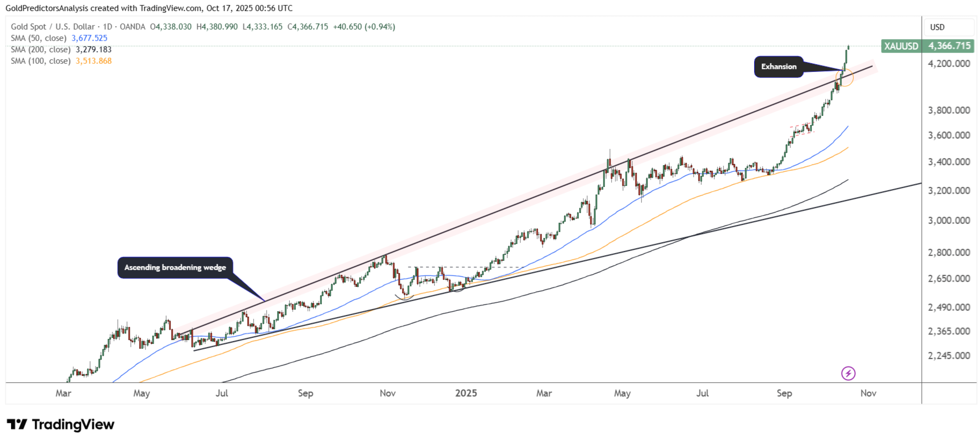
Task: Select the SMA (200, close) indicator legend
Action: point(40,50)
